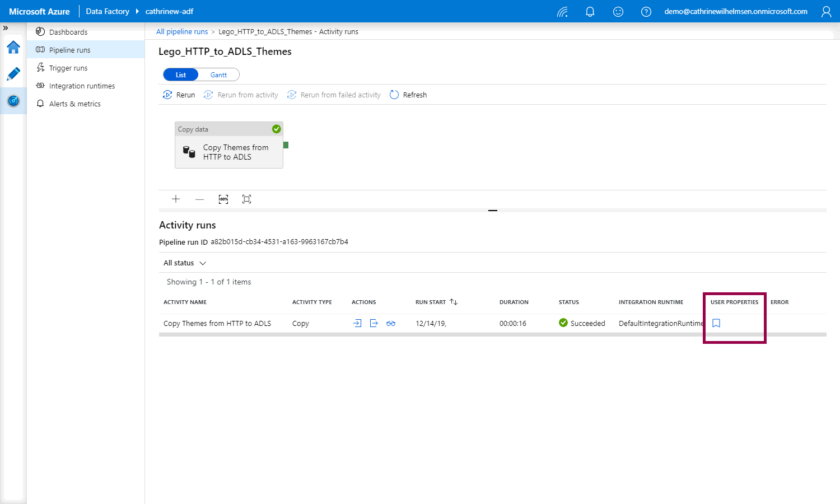Zoom in on the pipeline canvas
840x504 pixels.
click(x=176, y=199)
